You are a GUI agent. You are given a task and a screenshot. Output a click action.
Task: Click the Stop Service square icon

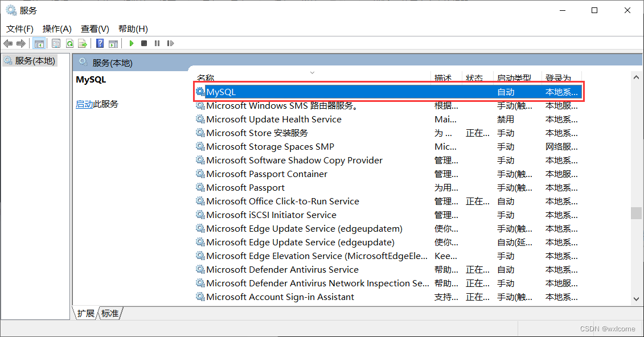[x=144, y=43]
